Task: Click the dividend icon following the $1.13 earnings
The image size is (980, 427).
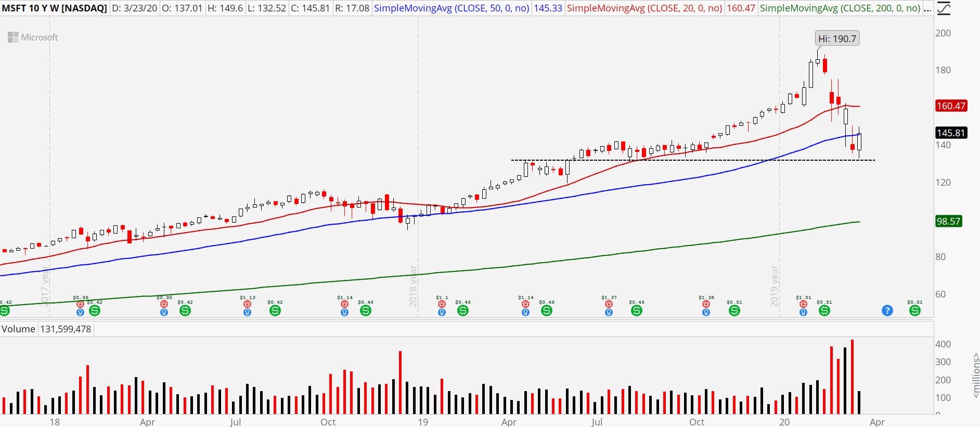Action: click(x=275, y=310)
